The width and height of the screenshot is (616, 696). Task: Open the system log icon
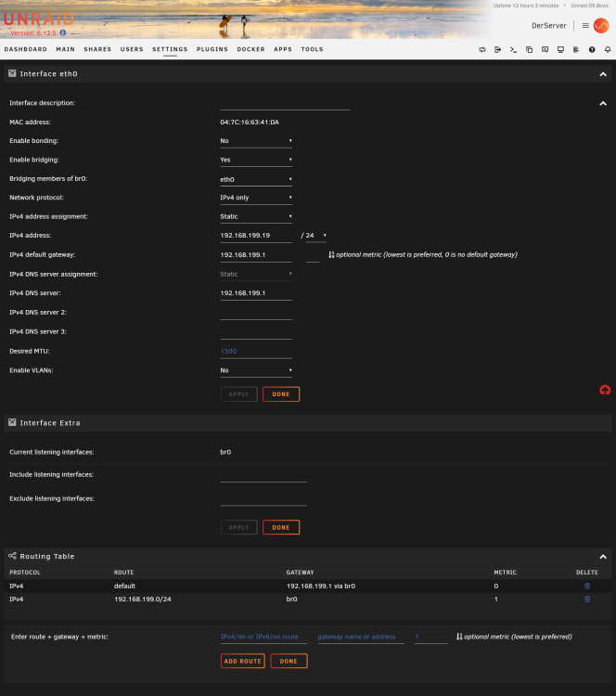point(576,50)
